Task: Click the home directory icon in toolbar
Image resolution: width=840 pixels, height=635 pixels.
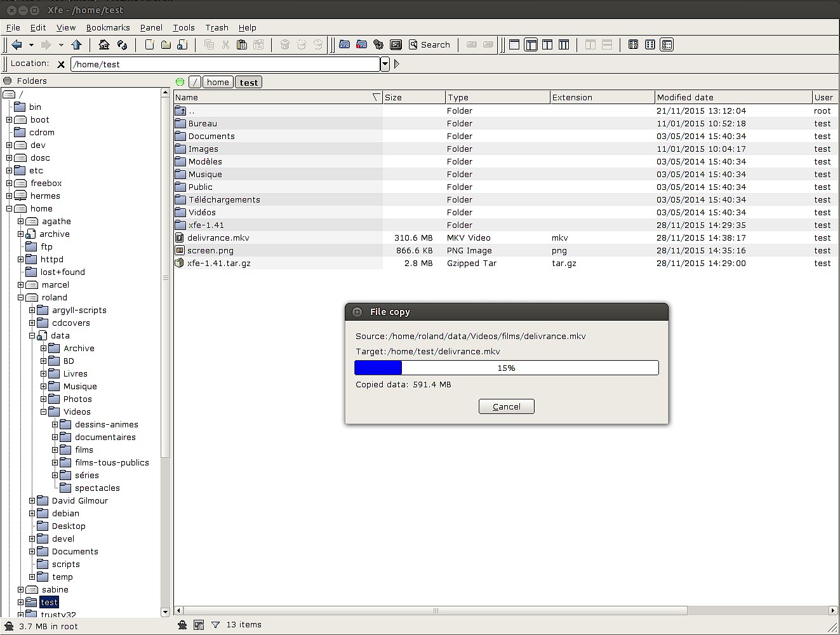Action: pos(104,44)
